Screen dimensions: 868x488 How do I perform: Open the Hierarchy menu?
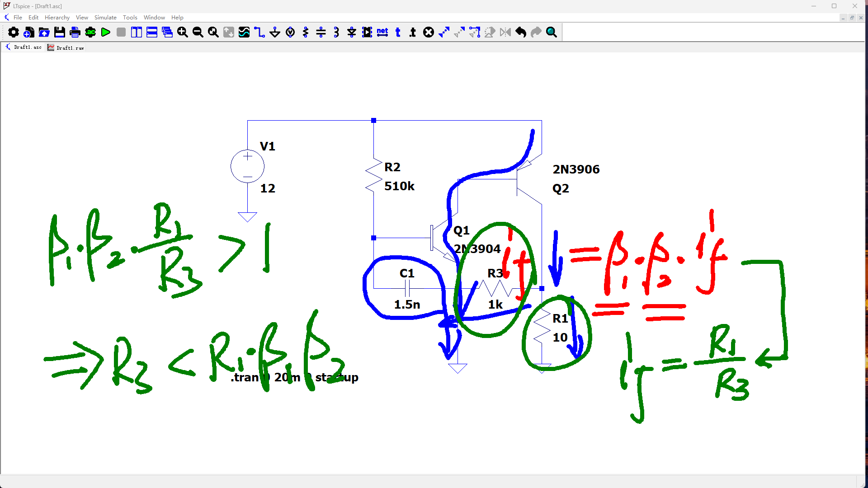click(x=57, y=17)
